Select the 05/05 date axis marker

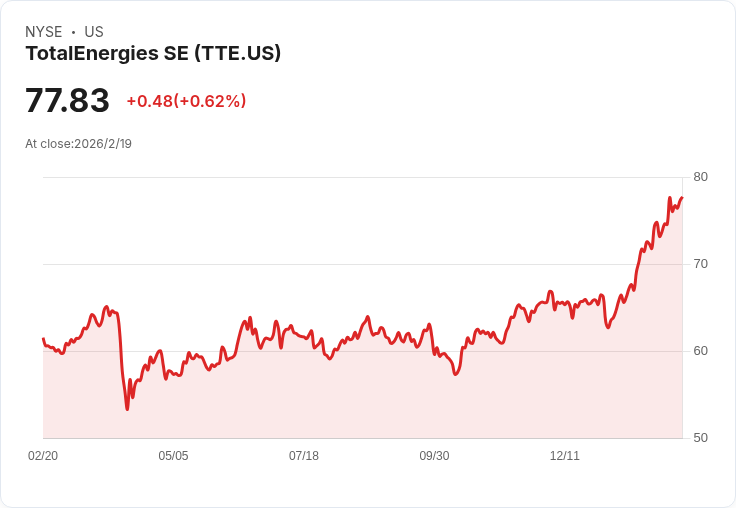click(x=173, y=456)
